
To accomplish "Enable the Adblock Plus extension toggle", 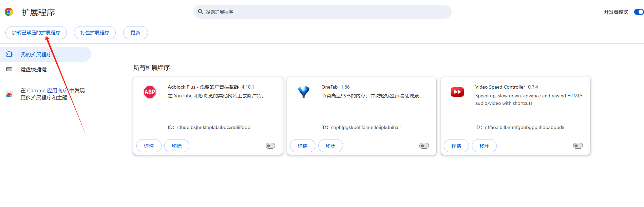I will tap(270, 146).
